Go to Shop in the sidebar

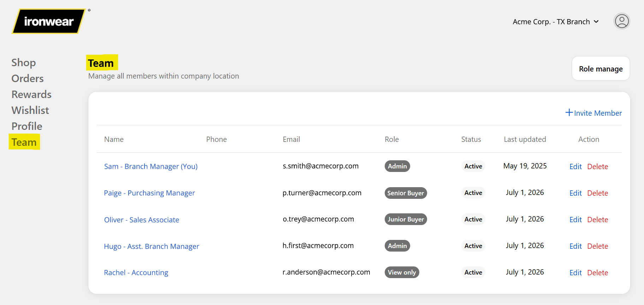point(24,63)
